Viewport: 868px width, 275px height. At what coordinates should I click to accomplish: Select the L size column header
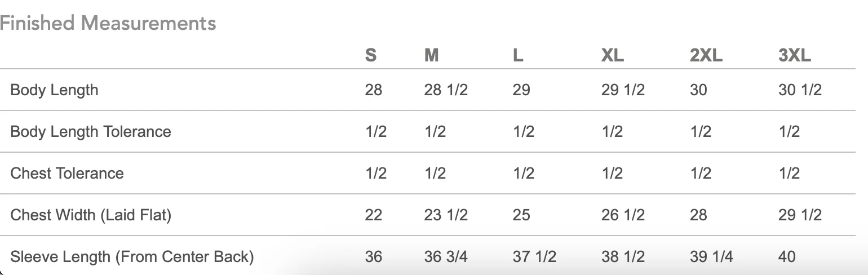point(518,55)
